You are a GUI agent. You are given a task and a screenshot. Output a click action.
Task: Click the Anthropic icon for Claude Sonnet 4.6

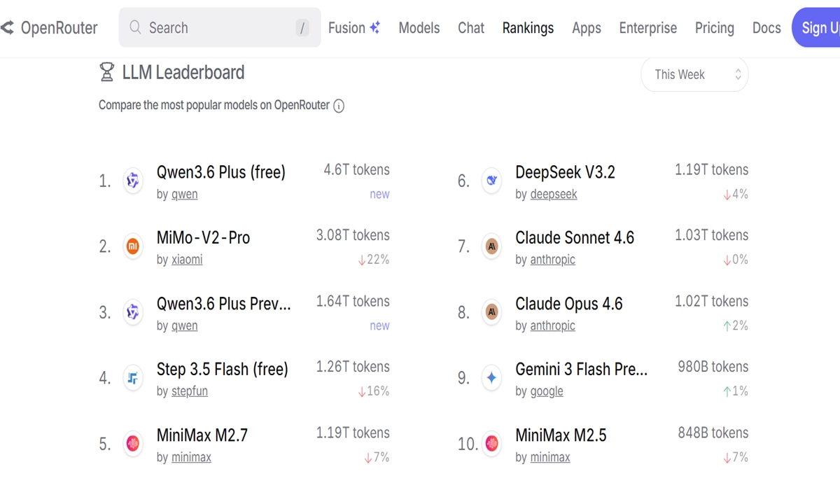click(492, 246)
